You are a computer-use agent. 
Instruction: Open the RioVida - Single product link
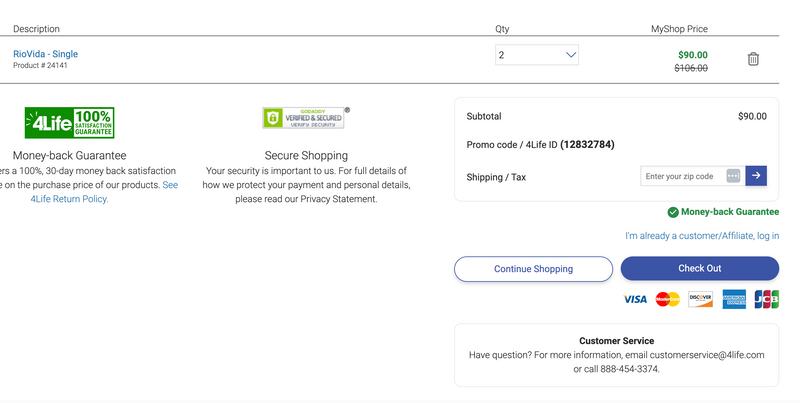click(x=45, y=54)
